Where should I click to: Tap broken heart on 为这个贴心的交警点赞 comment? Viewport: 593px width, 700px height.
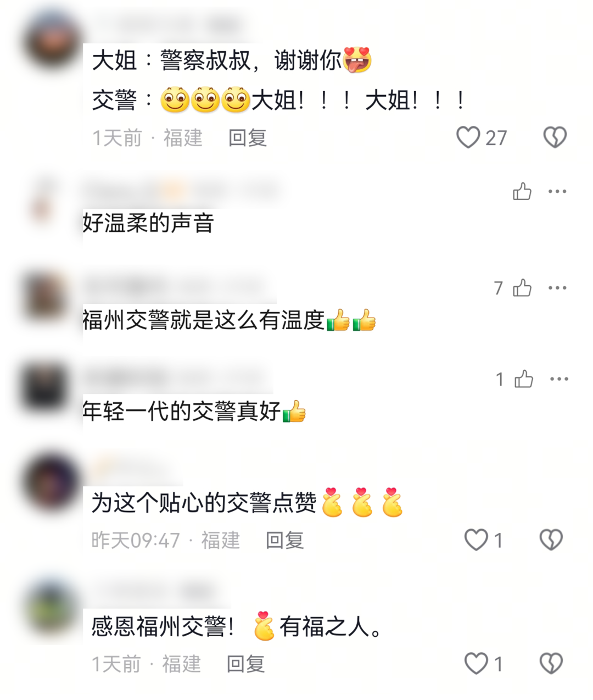click(x=551, y=540)
